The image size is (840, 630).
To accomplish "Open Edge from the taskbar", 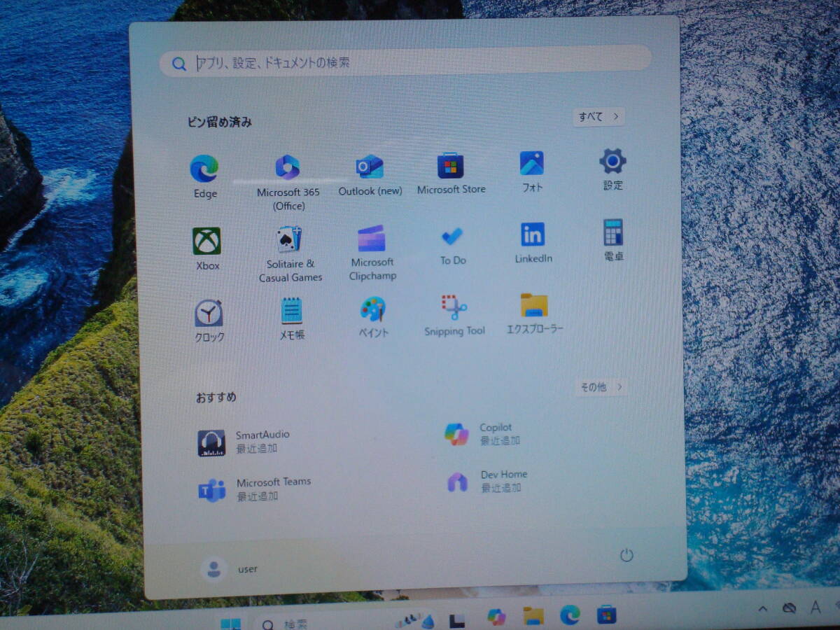I will (570, 615).
